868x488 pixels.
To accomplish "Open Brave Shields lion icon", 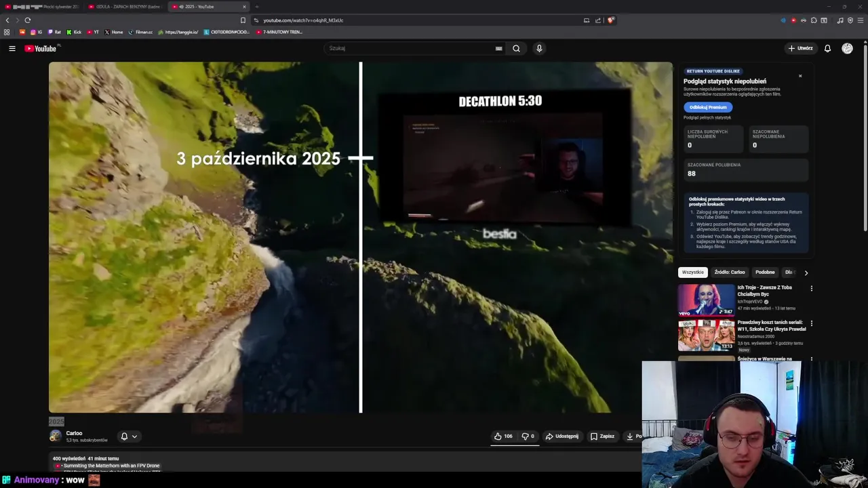I will (x=610, y=20).
